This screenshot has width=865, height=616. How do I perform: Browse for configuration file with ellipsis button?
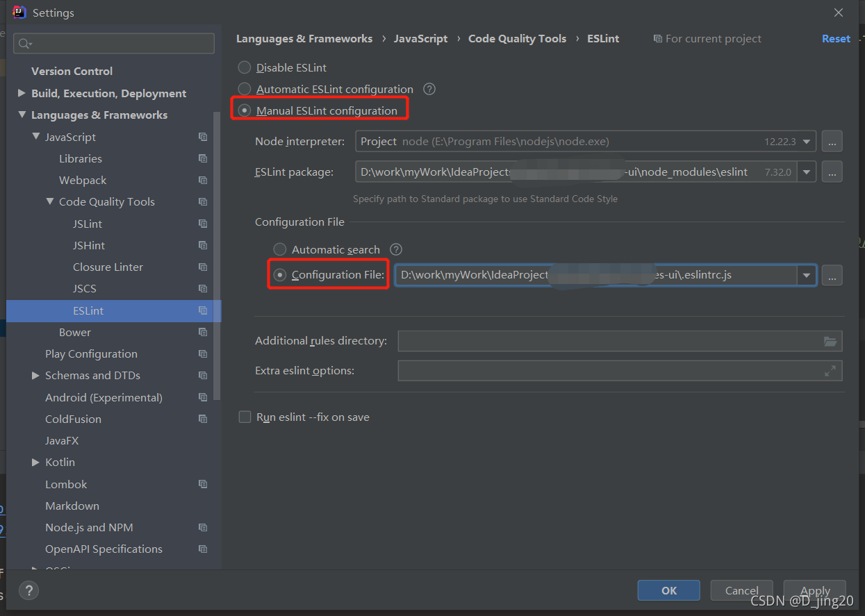click(x=832, y=275)
